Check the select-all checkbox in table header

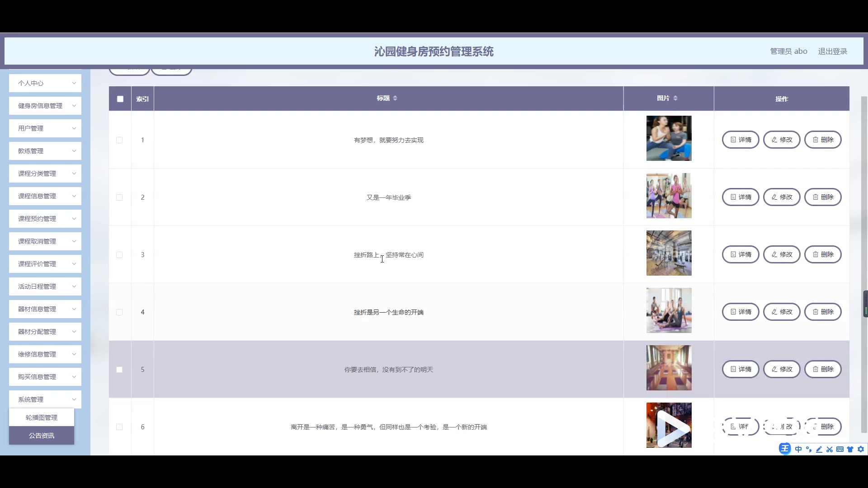(x=120, y=99)
